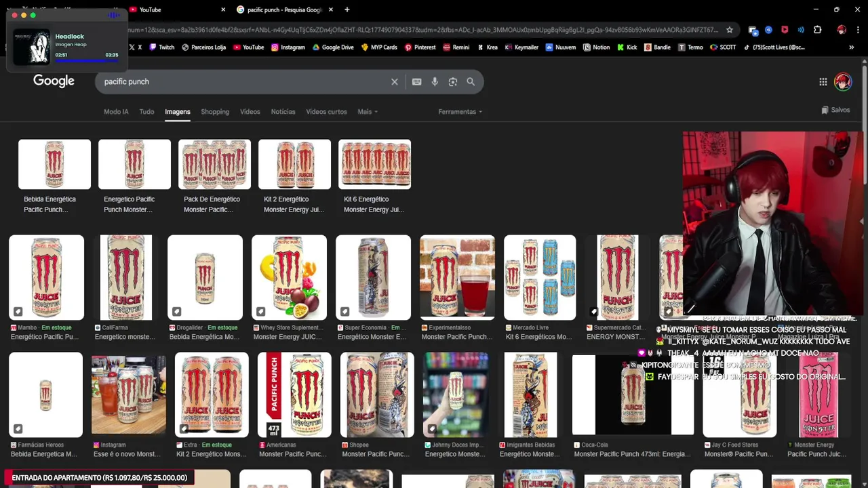Open the browser extensions puzzle icon
Screen dimensions: 868x488
click(x=817, y=30)
